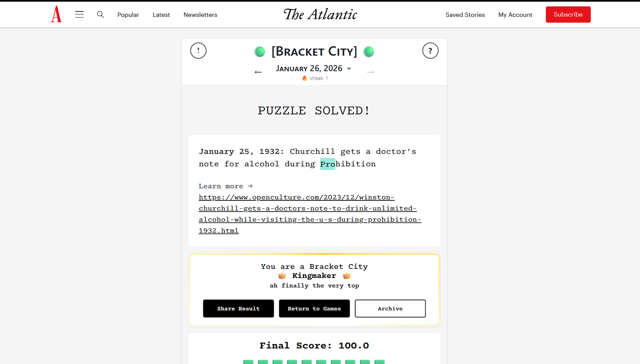Click the right arrow for next puzzle
The image size is (640, 364).
click(x=370, y=72)
